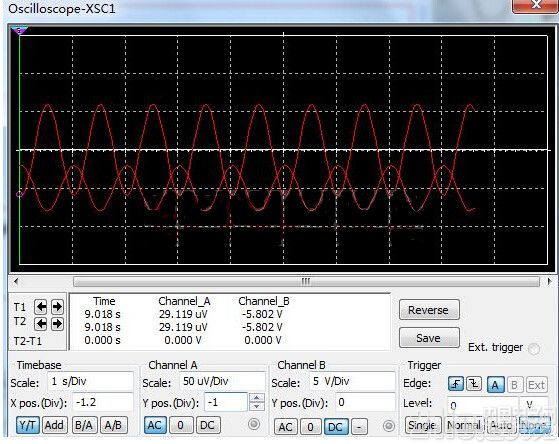
Task: Click the Channel_B column header
Action: 264,301
